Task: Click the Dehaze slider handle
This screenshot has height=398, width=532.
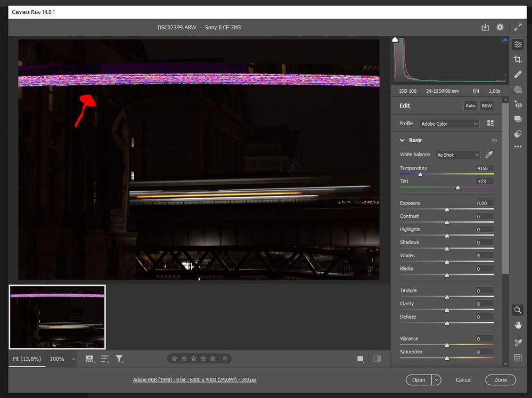Action: 447,323
